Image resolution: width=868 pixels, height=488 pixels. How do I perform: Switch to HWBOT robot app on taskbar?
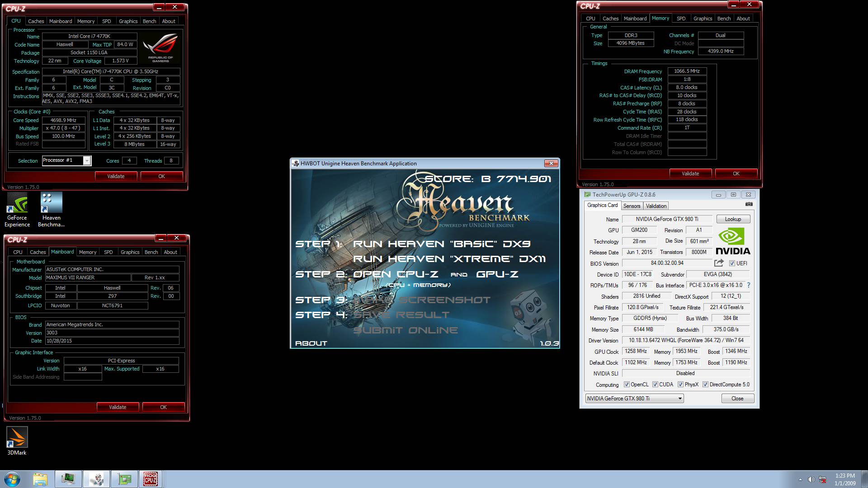pyautogui.click(x=96, y=479)
